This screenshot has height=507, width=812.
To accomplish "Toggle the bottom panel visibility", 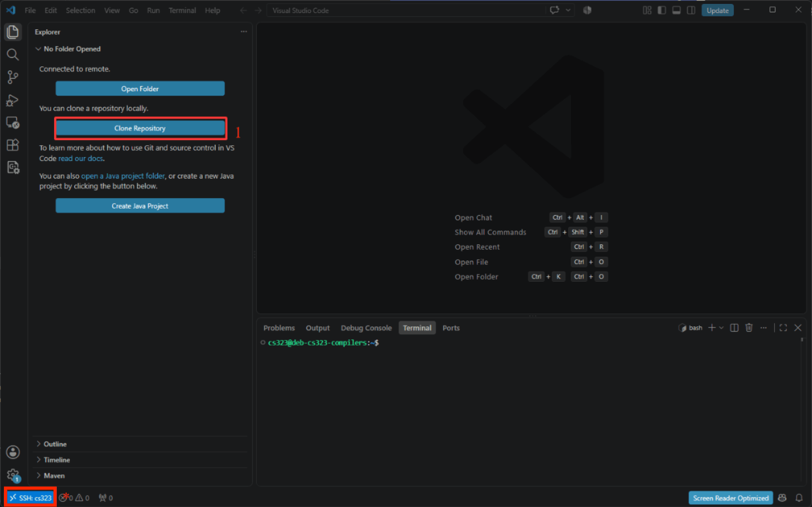I will (x=676, y=10).
